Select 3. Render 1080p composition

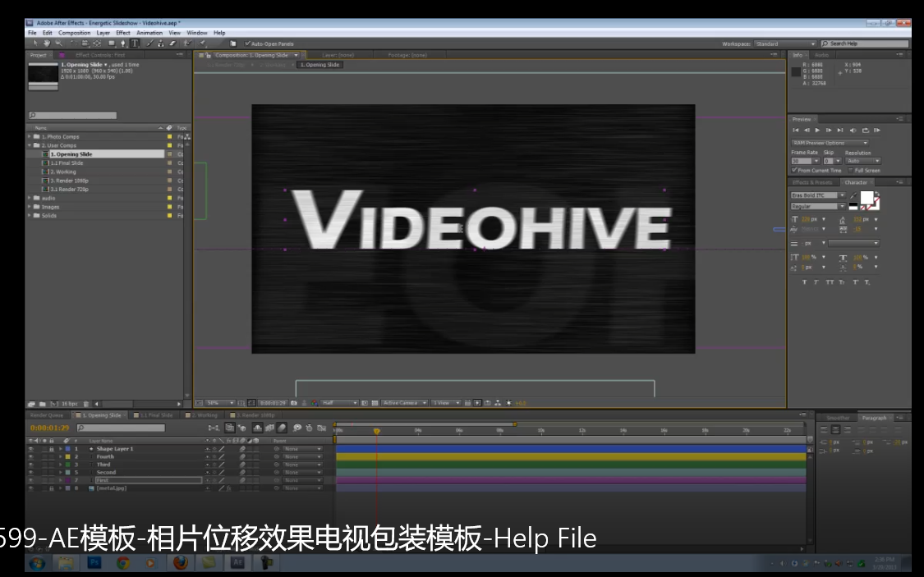pos(69,181)
